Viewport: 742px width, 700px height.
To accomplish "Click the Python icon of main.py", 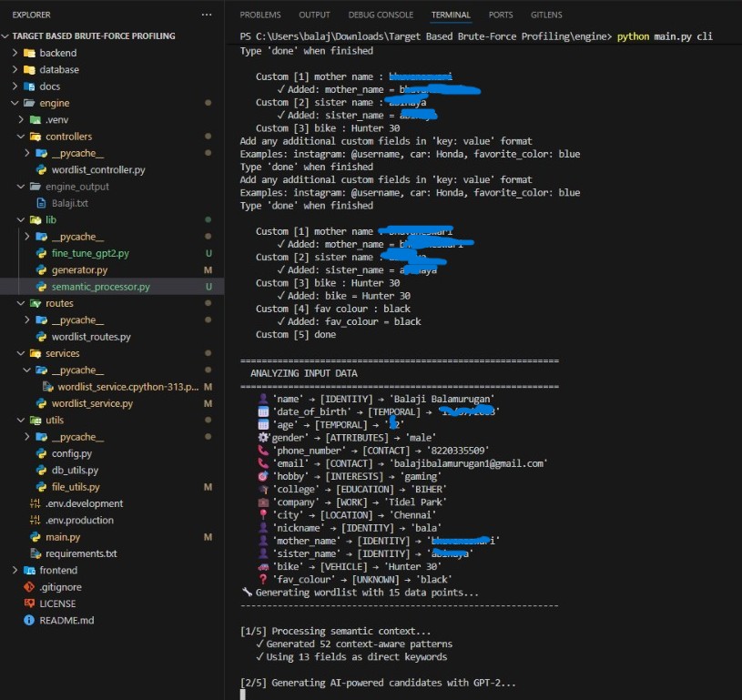I will pos(36,537).
